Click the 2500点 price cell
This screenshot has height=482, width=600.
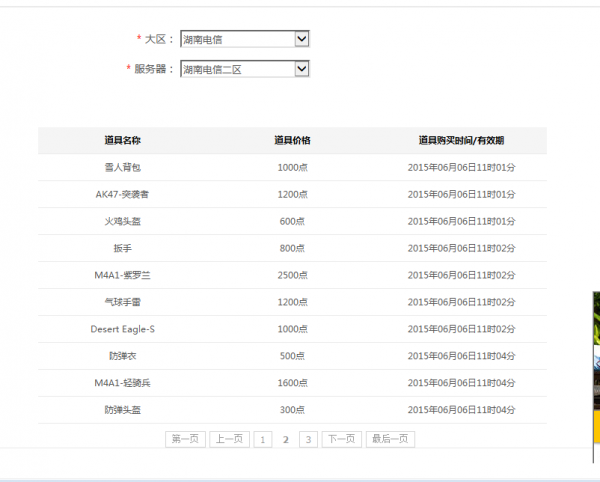292,275
